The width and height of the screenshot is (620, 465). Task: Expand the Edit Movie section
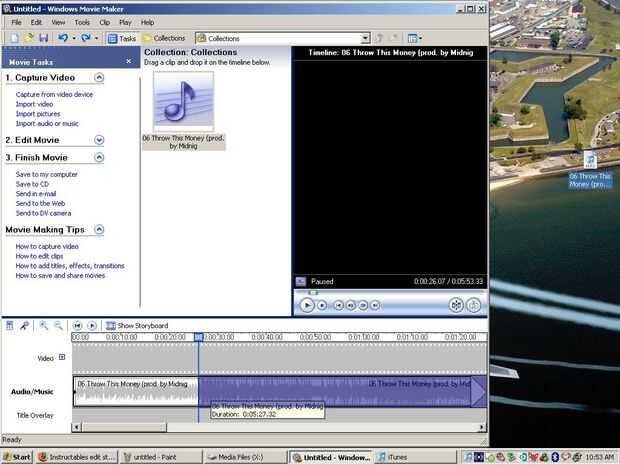point(99,140)
